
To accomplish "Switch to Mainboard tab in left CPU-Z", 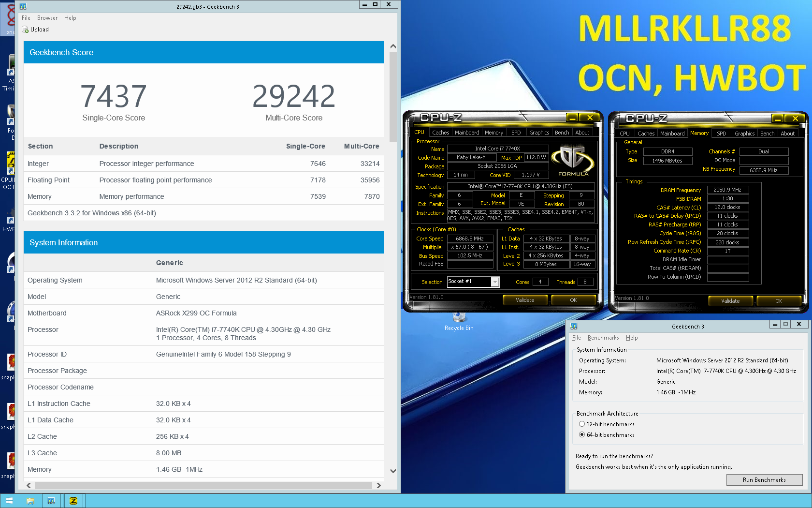I will (467, 133).
